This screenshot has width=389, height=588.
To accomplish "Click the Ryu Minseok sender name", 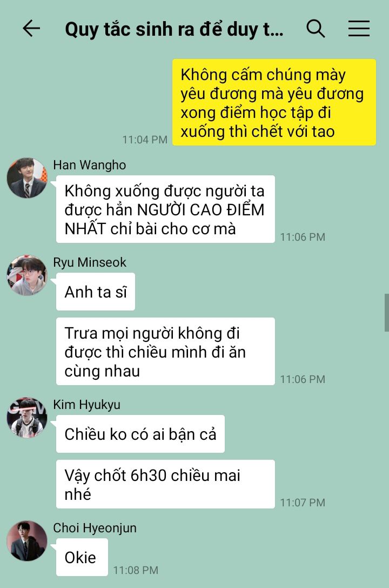I will point(90,262).
